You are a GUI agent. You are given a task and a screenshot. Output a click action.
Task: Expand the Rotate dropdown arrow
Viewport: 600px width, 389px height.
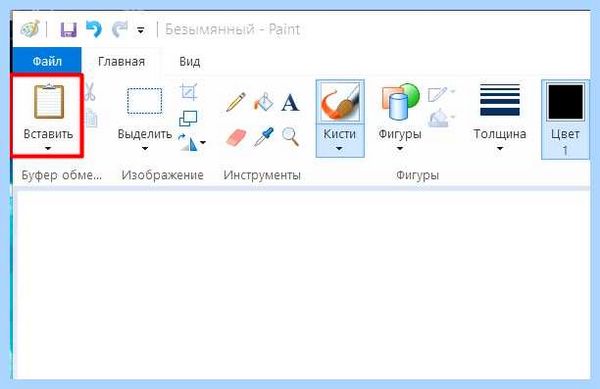tap(203, 143)
